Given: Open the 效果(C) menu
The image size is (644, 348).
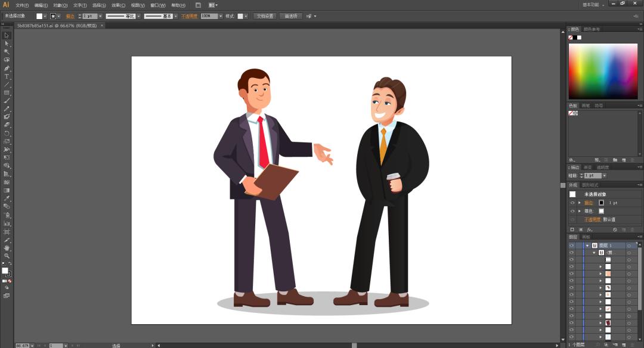Looking at the screenshot, I should 118,5.
